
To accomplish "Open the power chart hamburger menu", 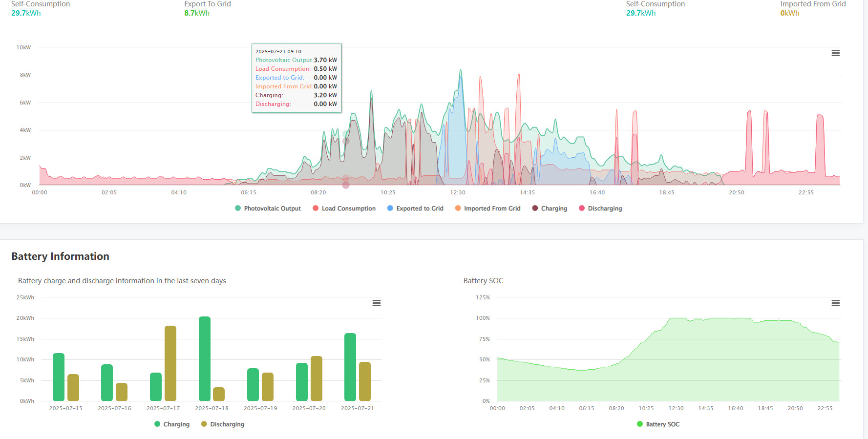I will point(835,53).
